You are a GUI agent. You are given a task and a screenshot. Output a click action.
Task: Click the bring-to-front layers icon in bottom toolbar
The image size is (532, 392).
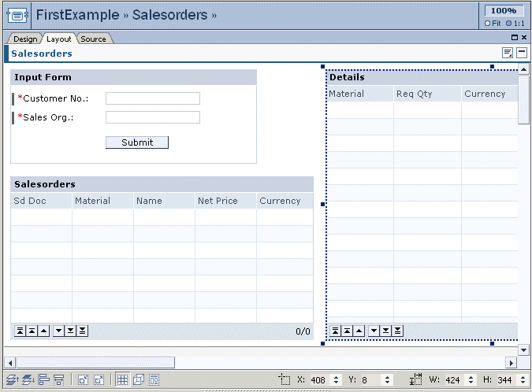[x=12, y=380]
